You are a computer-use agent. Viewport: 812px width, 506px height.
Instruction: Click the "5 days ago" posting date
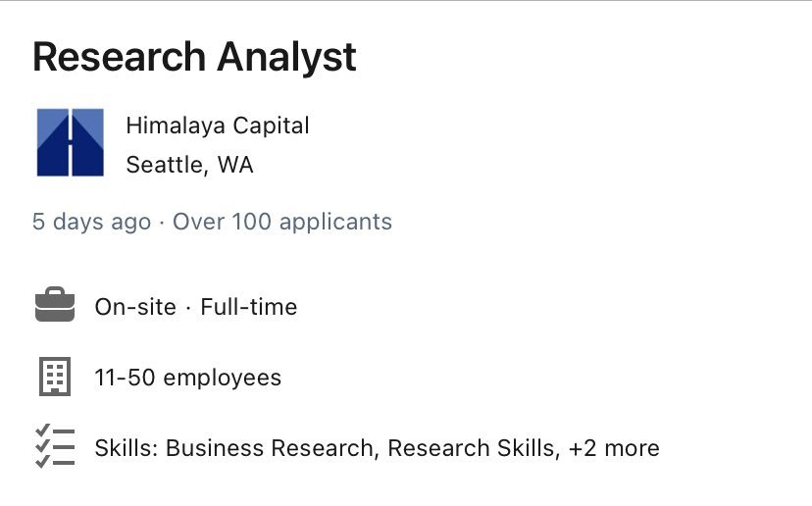[x=91, y=222]
